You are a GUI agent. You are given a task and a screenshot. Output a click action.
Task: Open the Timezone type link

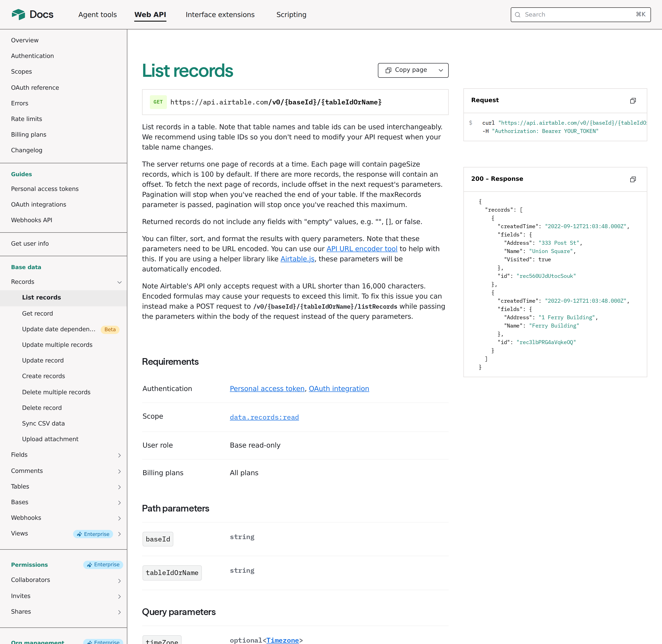(x=283, y=640)
